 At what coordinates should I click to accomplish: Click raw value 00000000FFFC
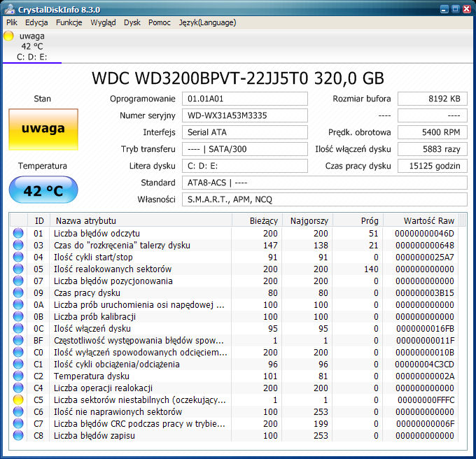(426, 400)
